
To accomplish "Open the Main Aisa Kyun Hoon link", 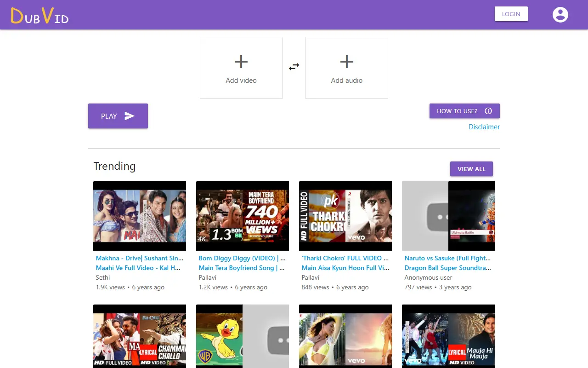I will (345, 268).
